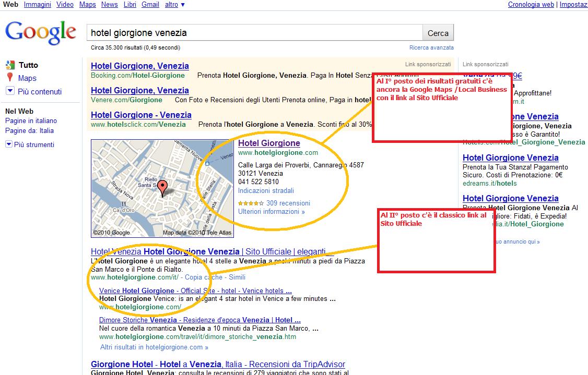This screenshot has height=375, width=588.
Task: Switch to the Immagini tab
Action: click(38, 5)
